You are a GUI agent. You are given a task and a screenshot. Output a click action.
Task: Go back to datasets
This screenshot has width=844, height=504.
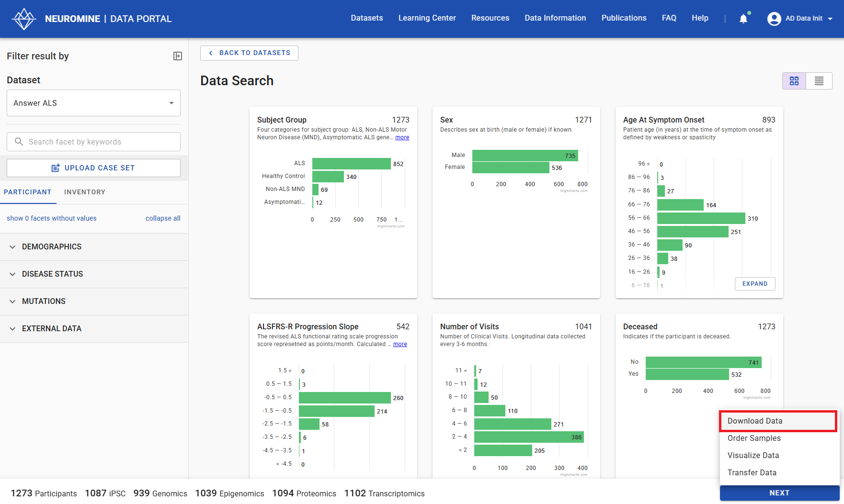[249, 53]
